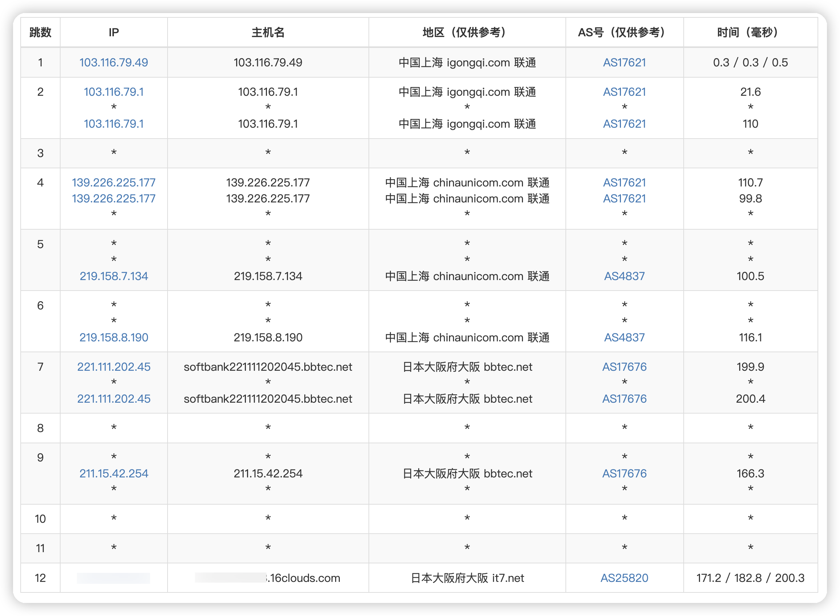The height and width of the screenshot is (616, 840).
Task: Select time value 200.4 in hop 7
Action: coord(750,399)
